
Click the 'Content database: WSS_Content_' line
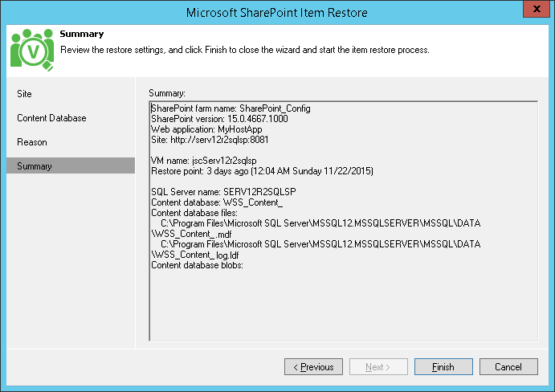(217, 202)
